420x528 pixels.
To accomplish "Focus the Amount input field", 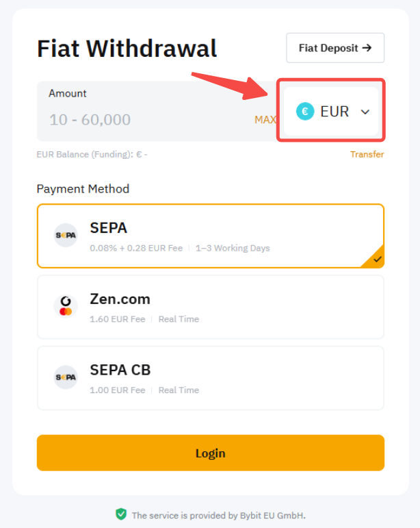I will click(144, 120).
